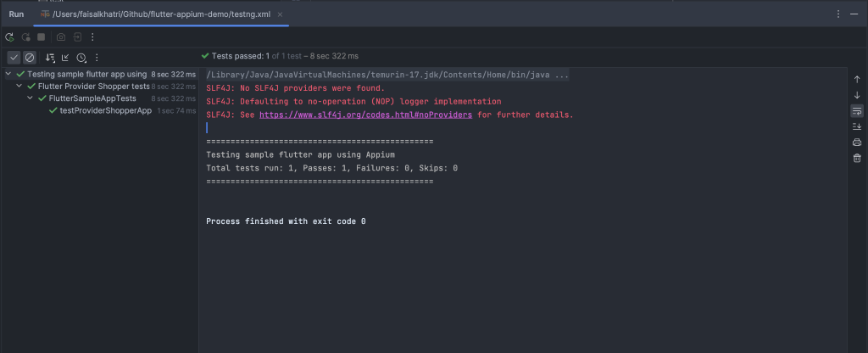Viewport: 868px width, 353px height.
Task: Click green checkmark beside FlutterSampleAppTests
Action: tap(42, 98)
